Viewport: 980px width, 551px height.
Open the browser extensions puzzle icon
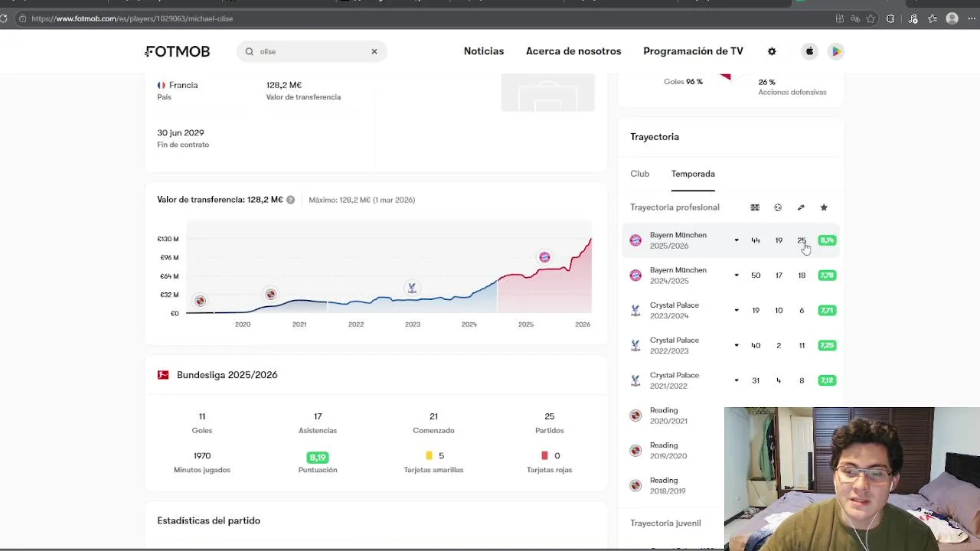pos(890,18)
